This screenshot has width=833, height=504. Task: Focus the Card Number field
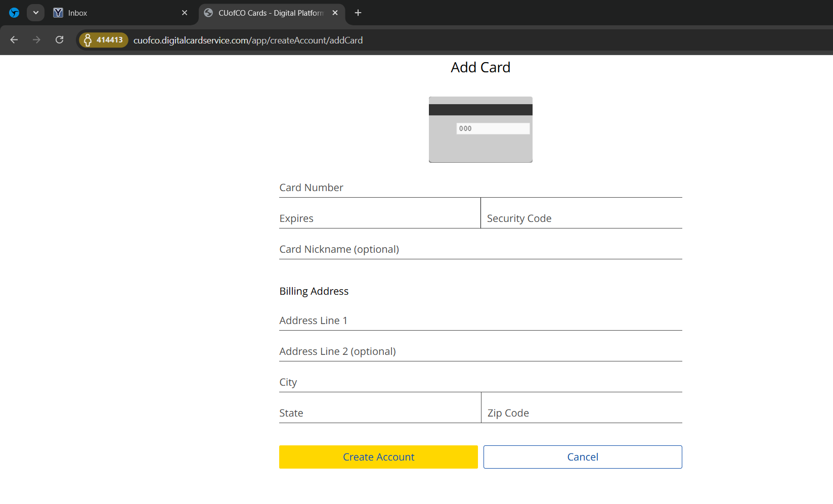click(x=480, y=188)
